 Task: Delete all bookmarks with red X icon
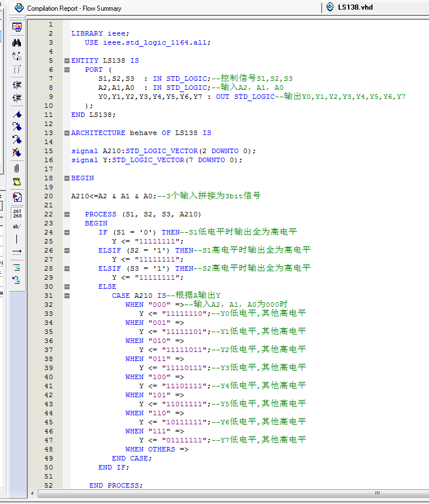[17, 153]
